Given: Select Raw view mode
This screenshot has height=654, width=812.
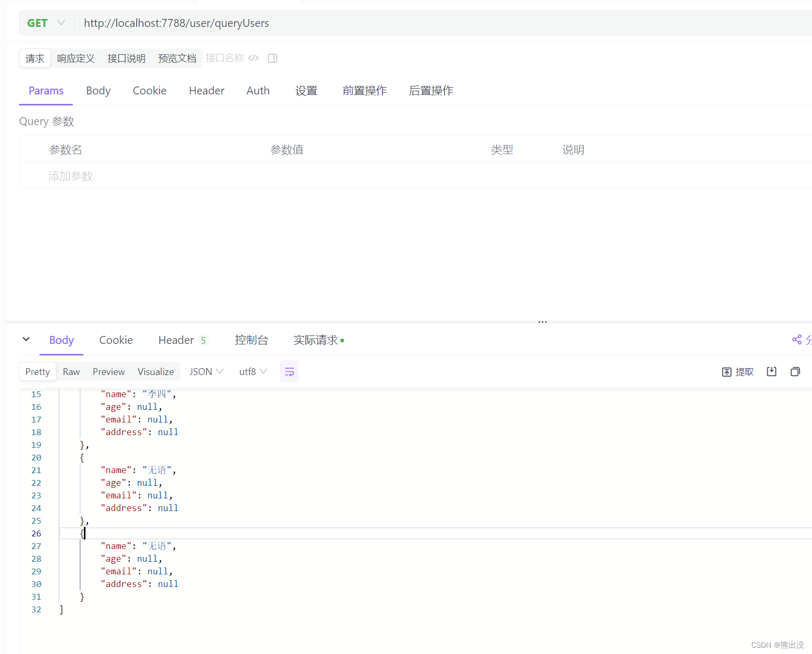Looking at the screenshot, I should (x=71, y=372).
